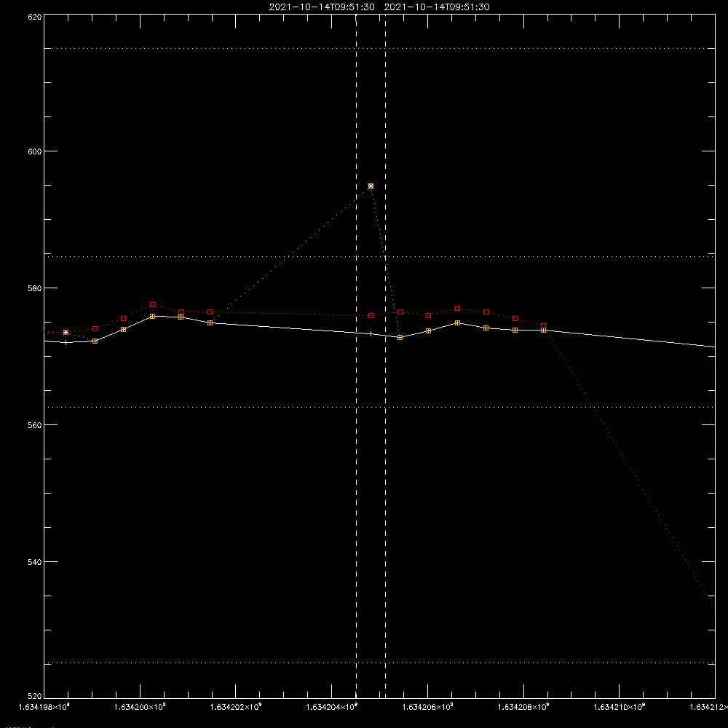The height and width of the screenshot is (728, 728).
Task: Click the dotted horizontal threshold line near 525
Action: click(x=379, y=663)
